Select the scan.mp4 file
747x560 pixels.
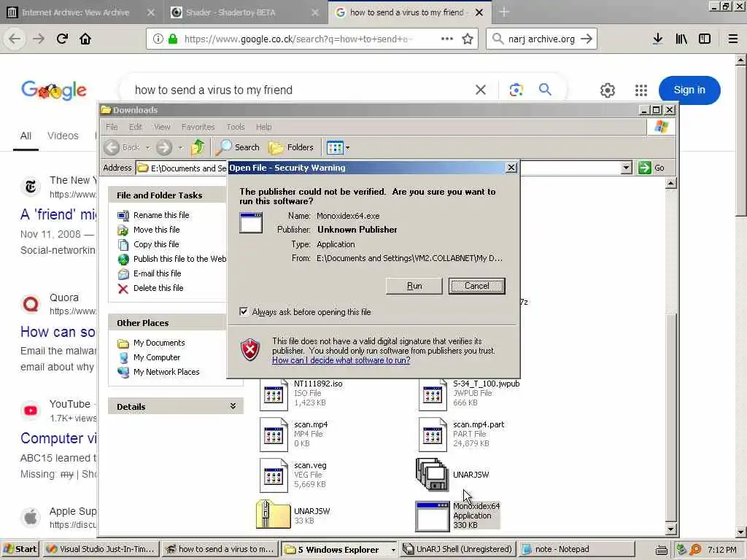click(294, 434)
